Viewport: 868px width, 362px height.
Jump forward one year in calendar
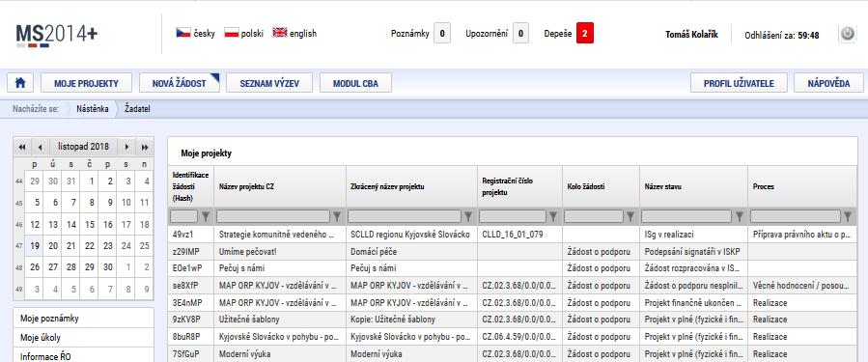[x=145, y=147]
